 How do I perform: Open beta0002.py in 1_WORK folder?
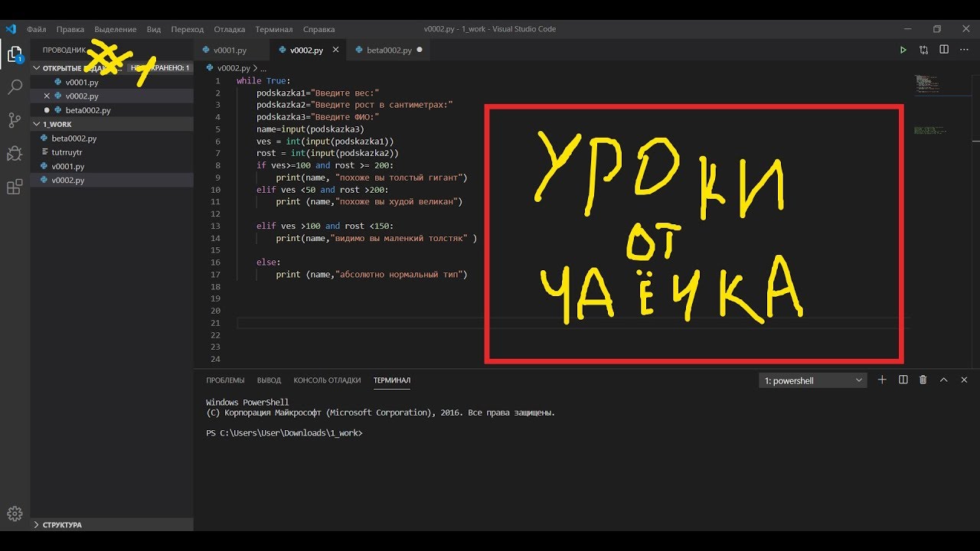coord(112,139)
